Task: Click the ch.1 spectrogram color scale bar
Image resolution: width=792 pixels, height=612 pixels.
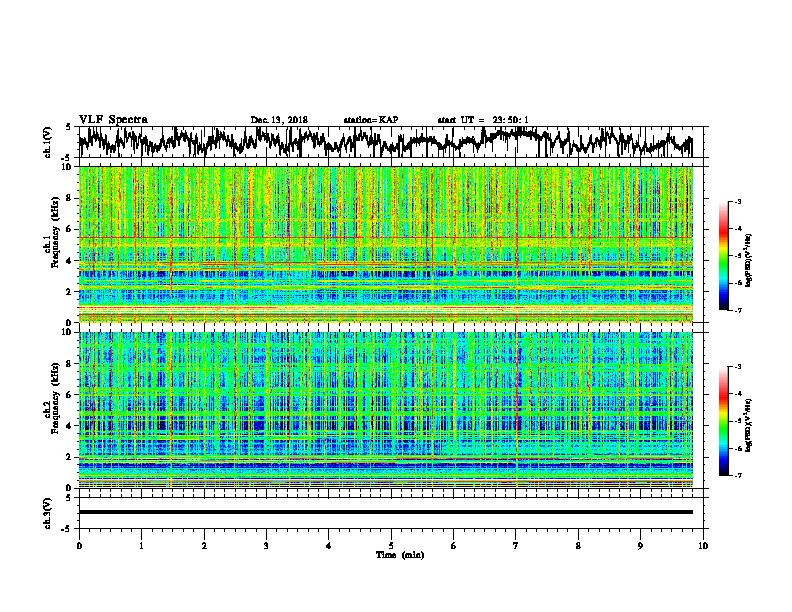Action: click(724, 256)
